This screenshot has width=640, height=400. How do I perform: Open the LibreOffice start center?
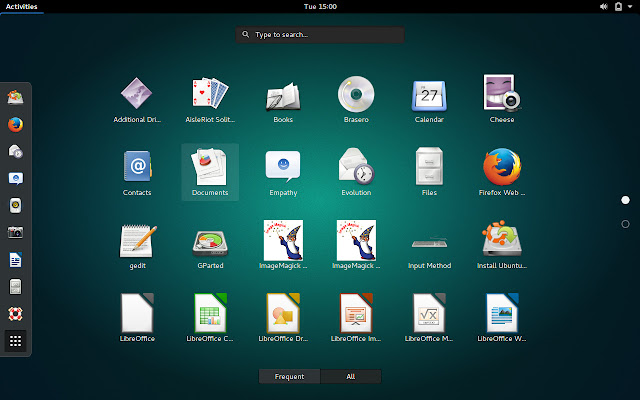[137, 318]
